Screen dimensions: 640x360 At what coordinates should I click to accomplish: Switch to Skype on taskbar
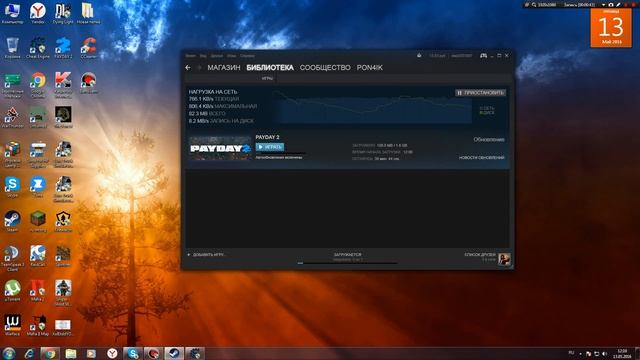133,353
